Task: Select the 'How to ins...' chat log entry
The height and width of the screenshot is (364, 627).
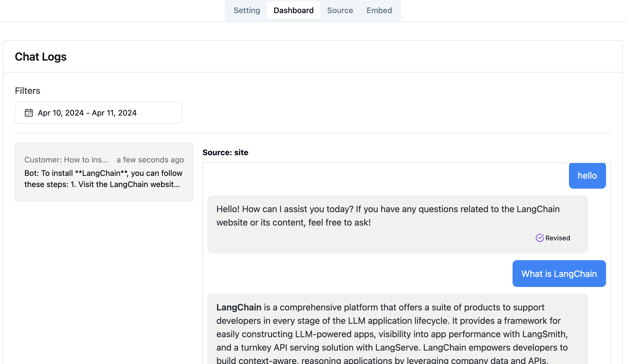Action: [x=104, y=172]
